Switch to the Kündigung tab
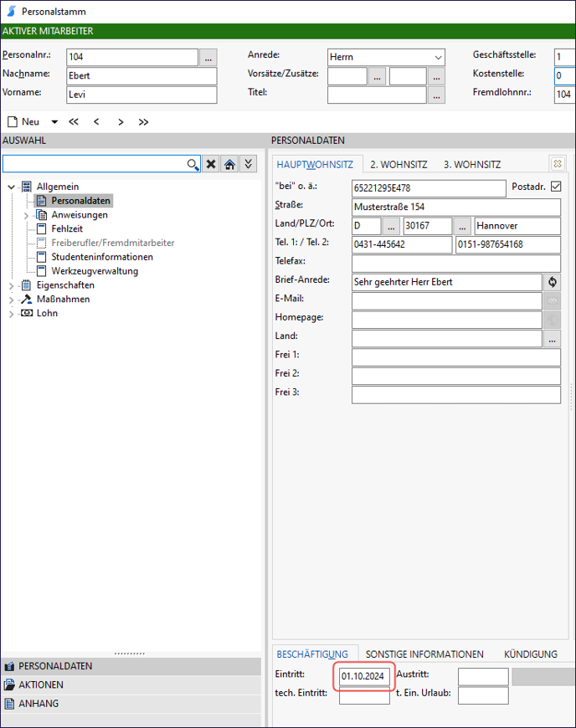Screen dimensions: 576x728 tap(531, 654)
